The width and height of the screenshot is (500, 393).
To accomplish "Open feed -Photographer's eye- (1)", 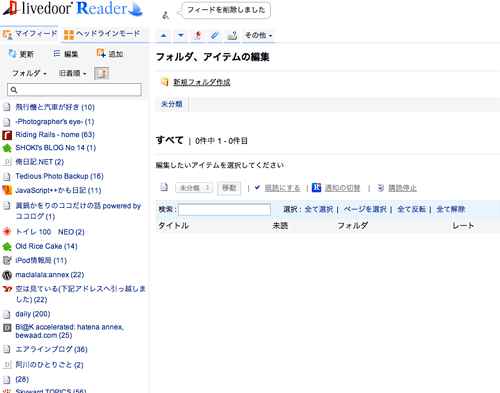I will pyautogui.click(x=55, y=122).
